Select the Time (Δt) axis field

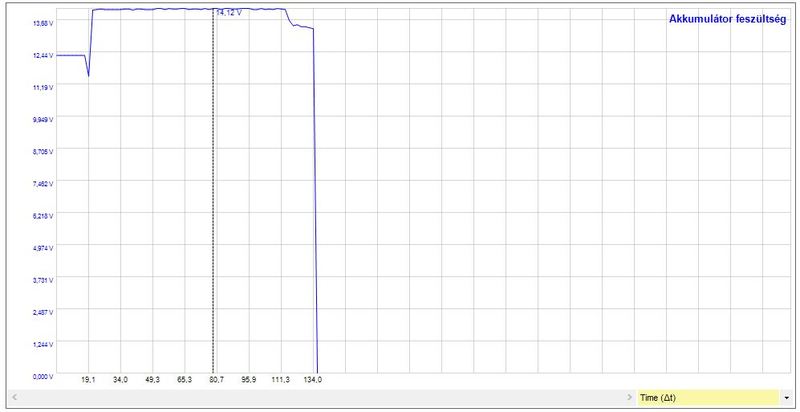click(706, 398)
